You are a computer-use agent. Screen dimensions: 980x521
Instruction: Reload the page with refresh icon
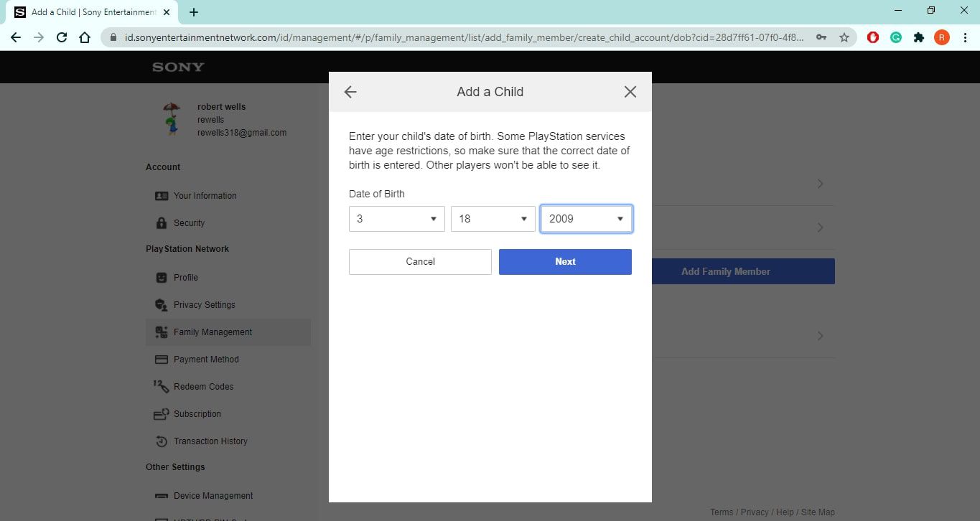point(62,37)
